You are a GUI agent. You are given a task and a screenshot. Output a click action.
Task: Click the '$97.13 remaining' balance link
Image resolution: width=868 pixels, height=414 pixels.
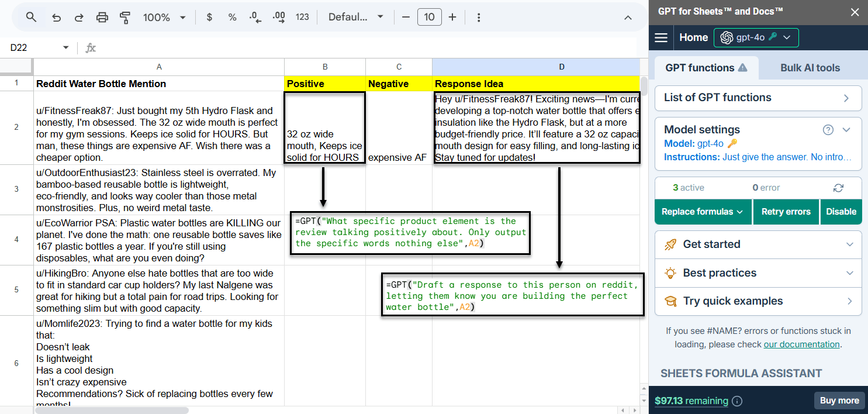click(x=691, y=401)
